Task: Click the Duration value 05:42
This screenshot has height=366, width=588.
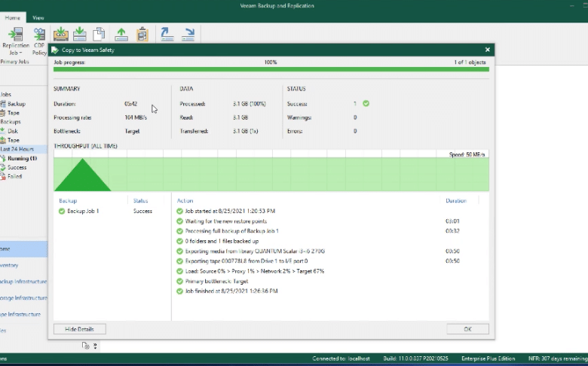Action: 131,104
